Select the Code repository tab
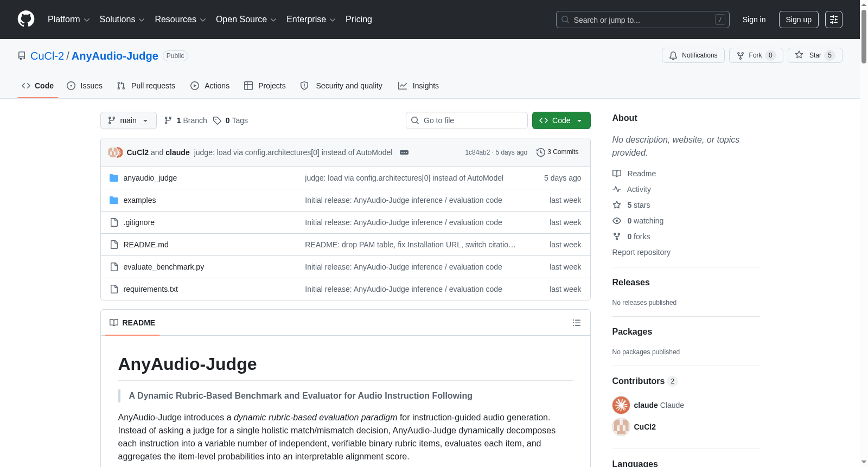868x467 pixels. coord(38,86)
